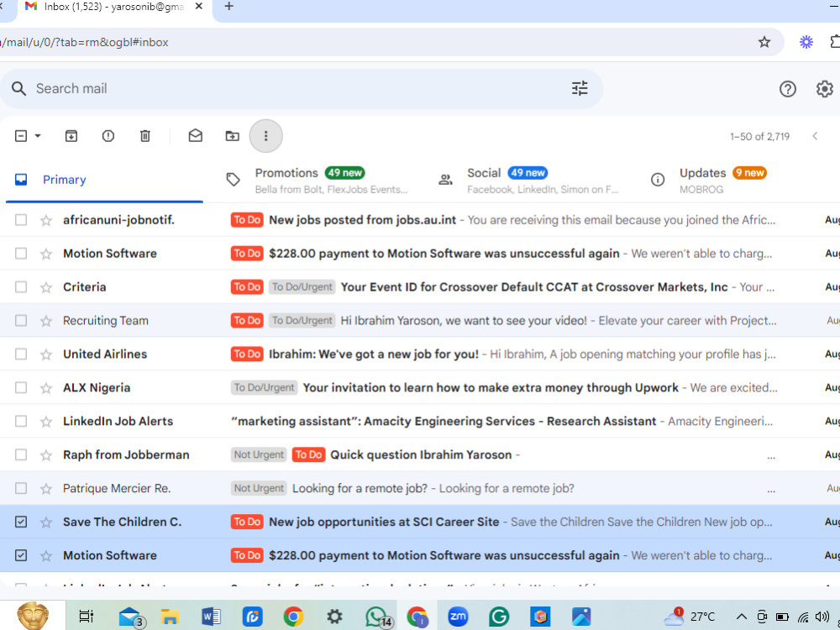Go to the newer messages arrow
The height and width of the screenshot is (630, 840).
(x=815, y=136)
